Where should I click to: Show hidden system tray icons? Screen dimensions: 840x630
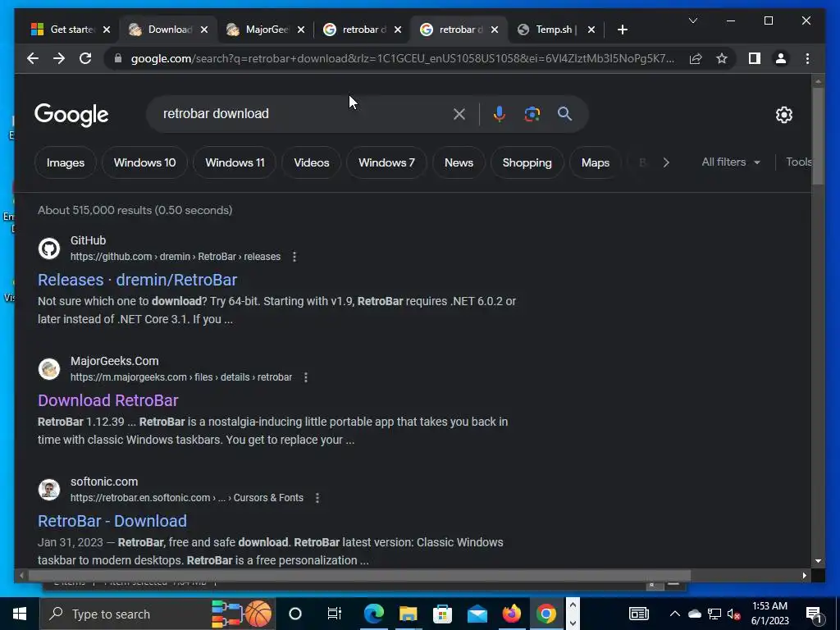click(x=675, y=614)
